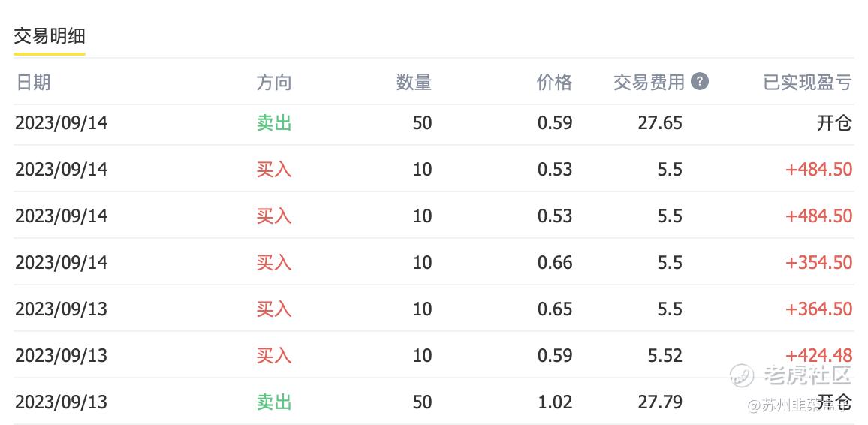Click the 价格 column header
The width and height of the screenshot is (868, 425).
click(554, 83)
